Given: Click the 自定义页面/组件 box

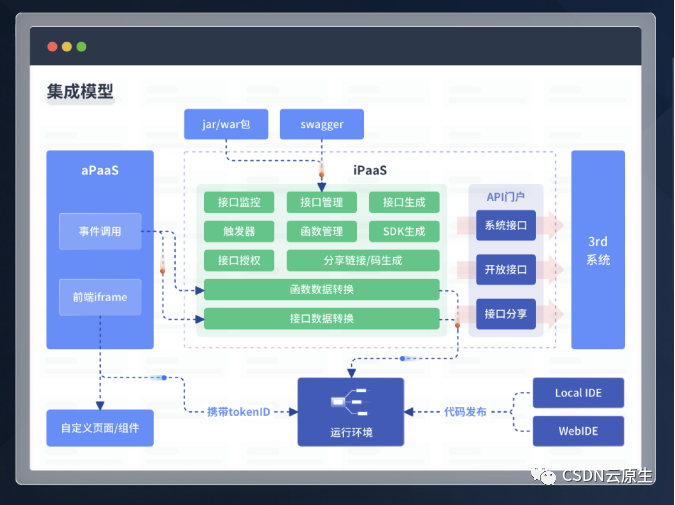Looking at the screenshot, I should pos(100,428).
